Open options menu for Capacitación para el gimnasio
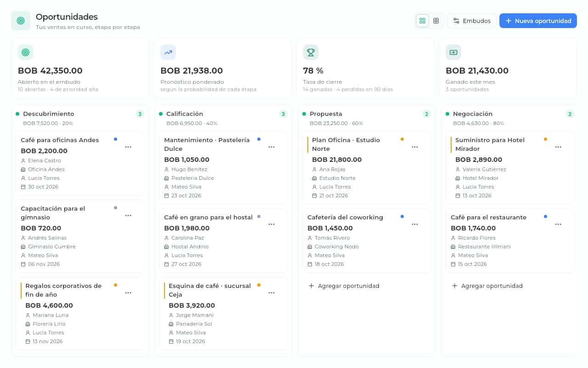The width and height of the screenshot is (588, 368). 128,215
